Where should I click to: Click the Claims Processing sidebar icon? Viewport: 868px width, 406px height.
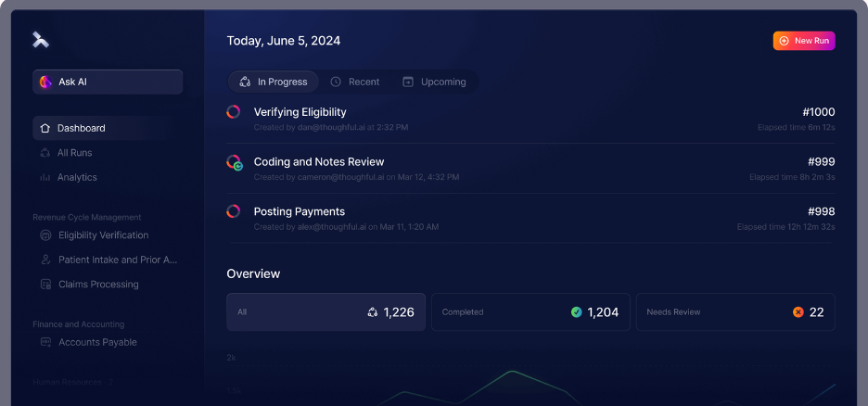pyautogui.click(x=45, y=285)
